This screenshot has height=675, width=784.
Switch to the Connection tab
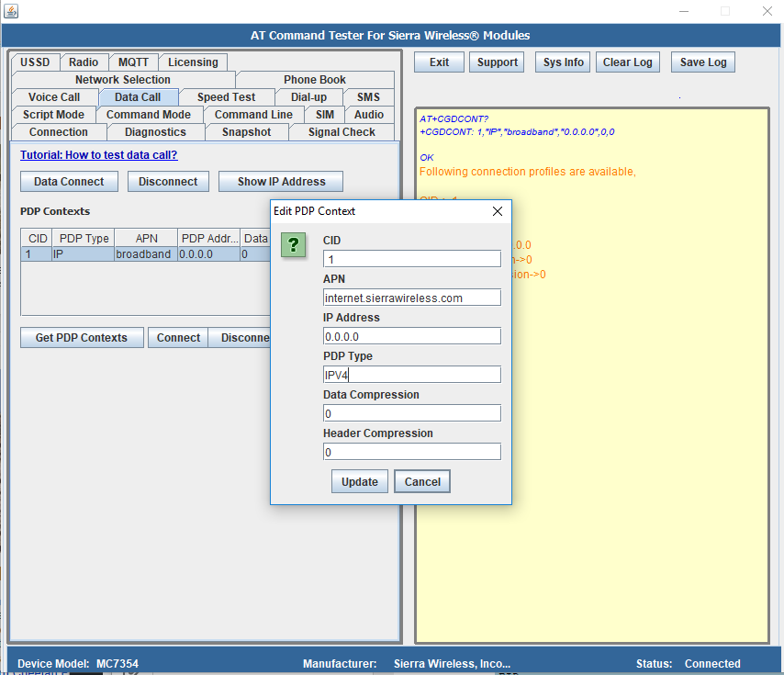click(59, 132)
